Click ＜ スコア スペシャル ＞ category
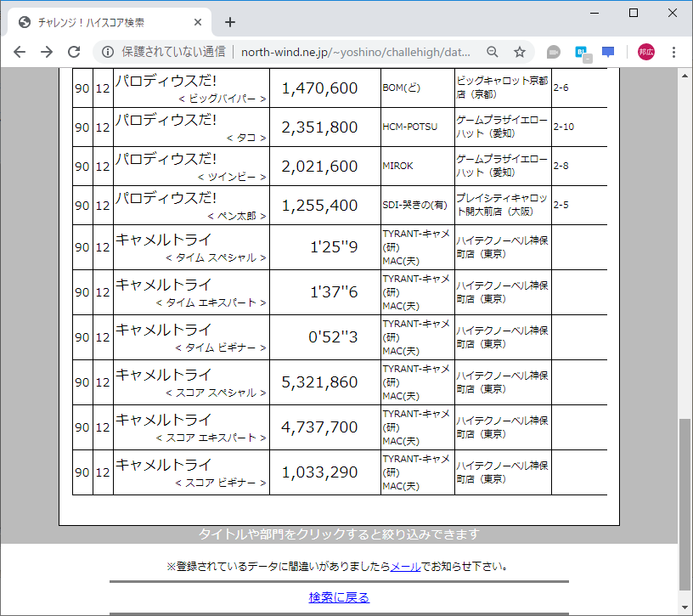The height and width of the screenshot is (616, 693). point(216,393)
